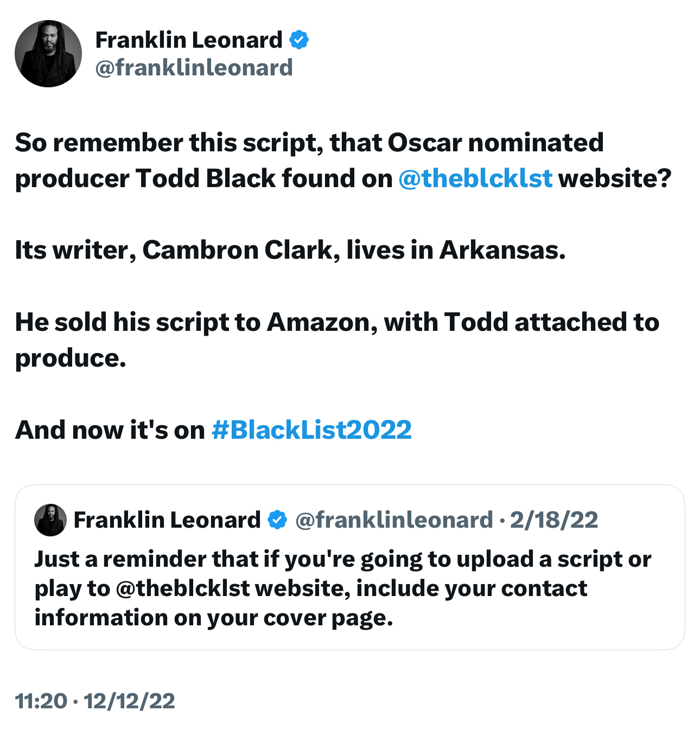Click the "So remember this script" line

point(309,143)
